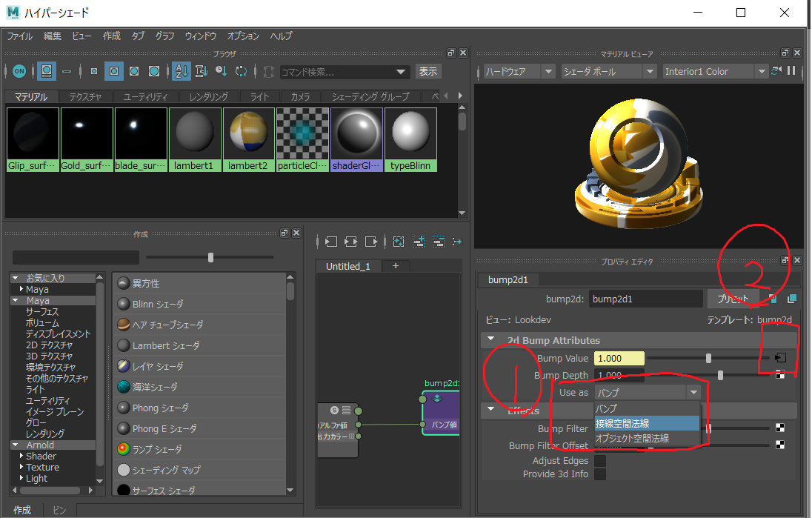This screenshot has height=518, width=812.
Task: Adjust the Create panel icon size slider
Action: pyautogui.click(x=210, y=257)
